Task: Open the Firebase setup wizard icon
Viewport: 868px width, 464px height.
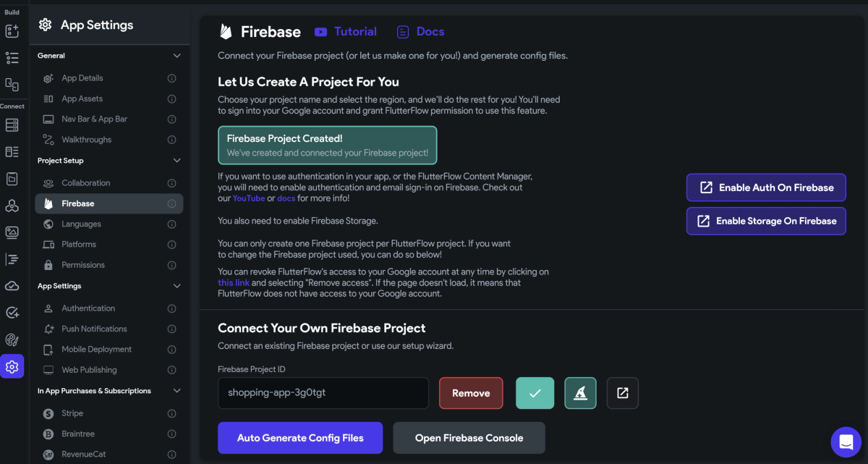Action: [x=580, y=393]
